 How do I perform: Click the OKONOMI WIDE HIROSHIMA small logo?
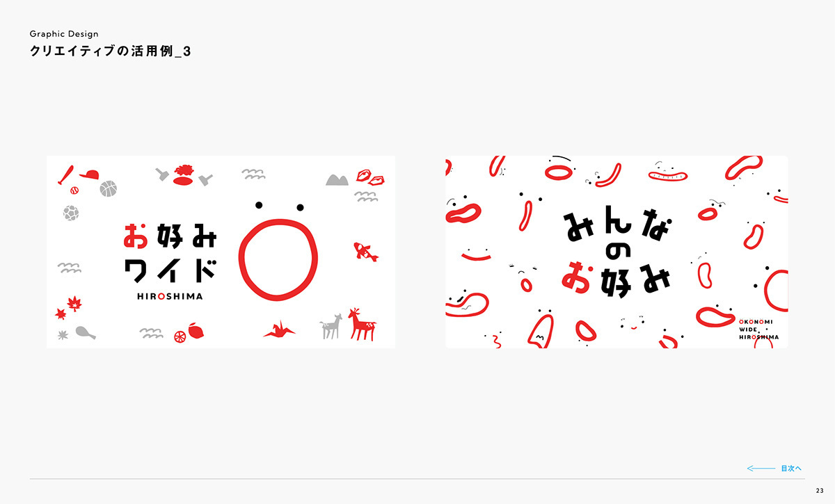[759, 330]
